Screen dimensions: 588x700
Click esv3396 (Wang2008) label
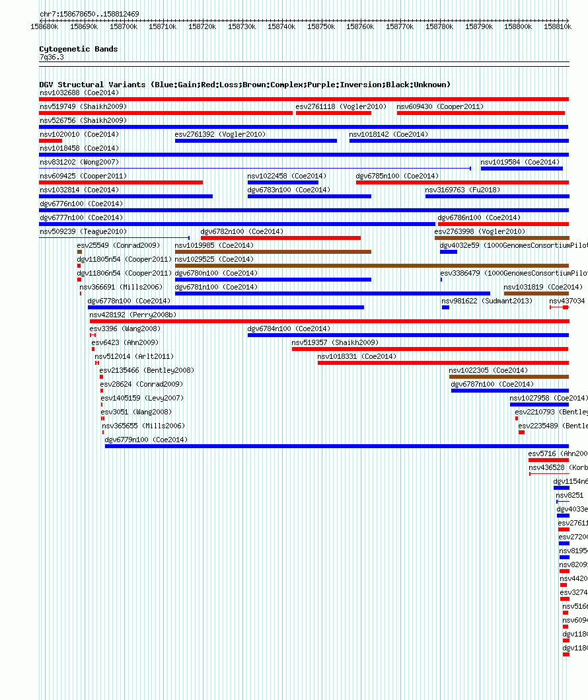(x=125, y=328)
